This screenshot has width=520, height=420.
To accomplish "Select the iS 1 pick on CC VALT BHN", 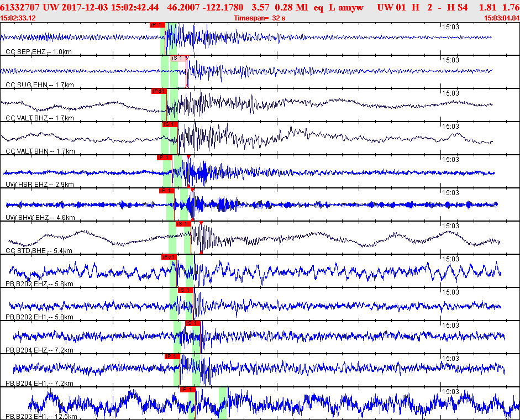I will tap(169, 124).
